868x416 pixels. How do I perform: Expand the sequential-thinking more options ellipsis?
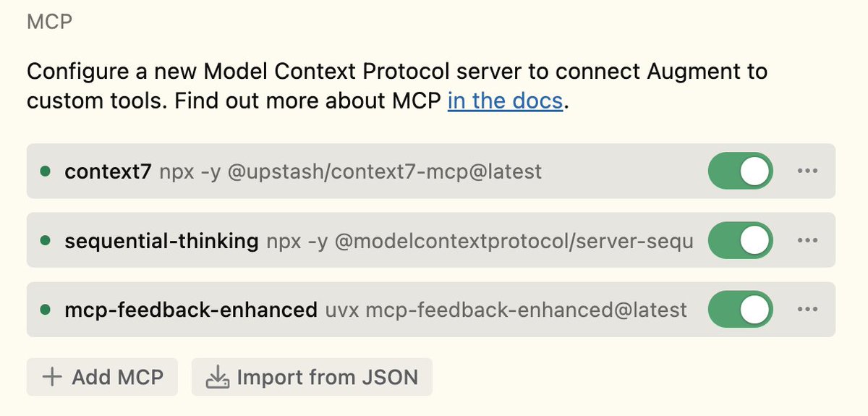[x=807, y=241]
